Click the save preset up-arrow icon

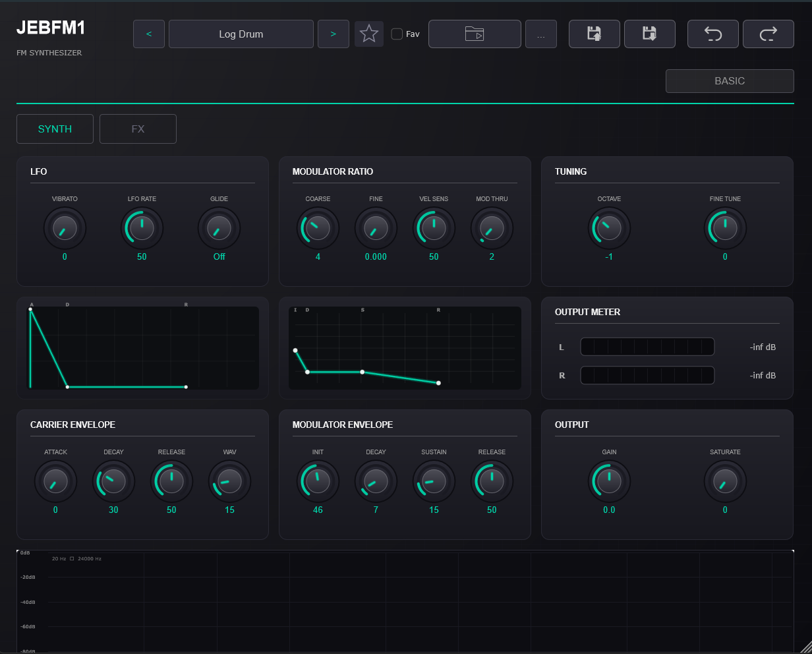[x=594, y=34]
